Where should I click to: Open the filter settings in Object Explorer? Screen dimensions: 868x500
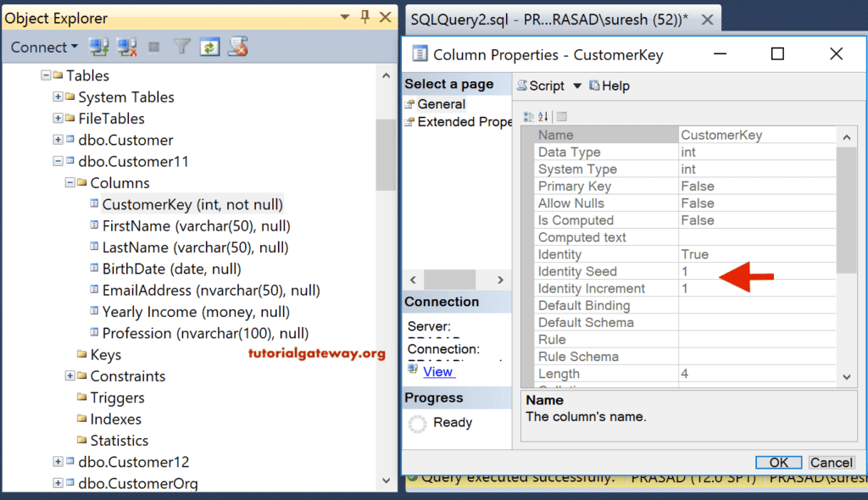click(x=181, y=47)
